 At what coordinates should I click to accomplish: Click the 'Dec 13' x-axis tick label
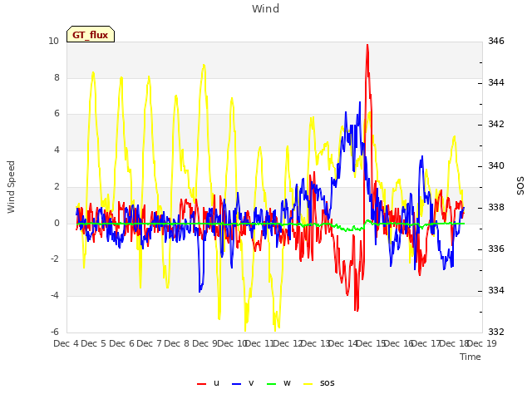click(x=316, y=343)
